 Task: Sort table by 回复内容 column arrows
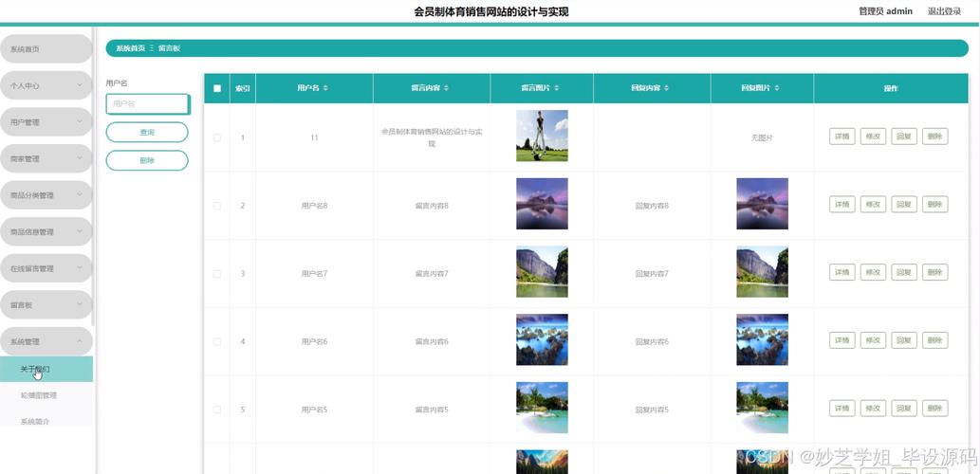pyautogui.click(x=666, y=89)
